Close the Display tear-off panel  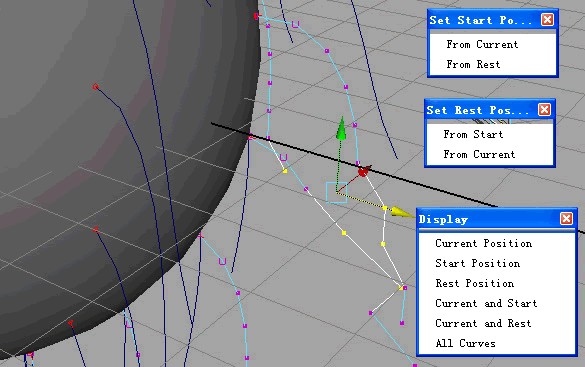point(566,219)
